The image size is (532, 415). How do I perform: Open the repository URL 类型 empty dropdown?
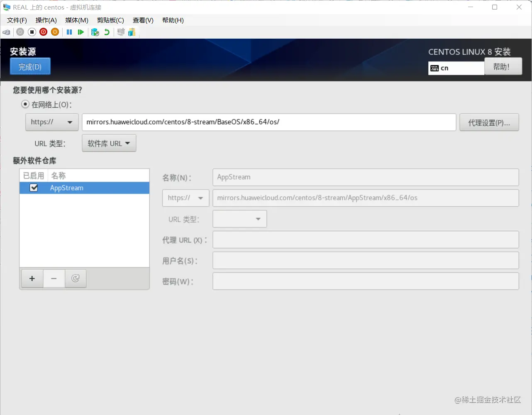[240, 219]
